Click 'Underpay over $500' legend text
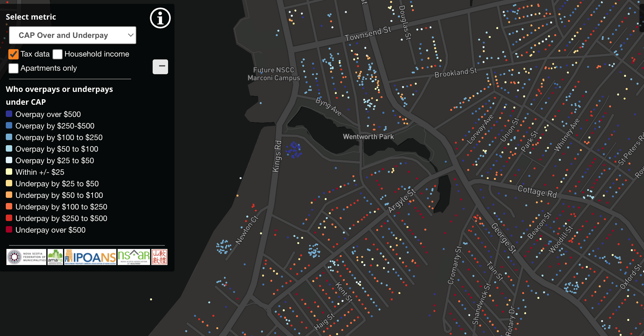644x336 pixels. (x=50, y=230)
